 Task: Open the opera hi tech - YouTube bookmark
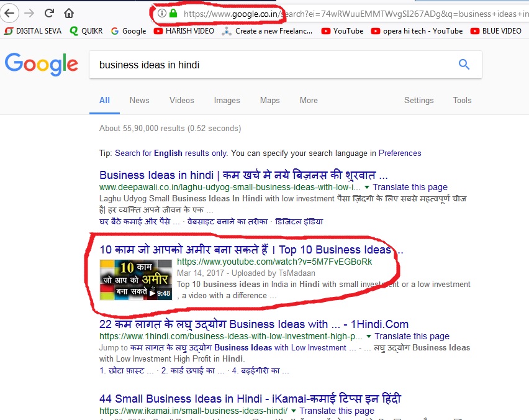point(417,31)
